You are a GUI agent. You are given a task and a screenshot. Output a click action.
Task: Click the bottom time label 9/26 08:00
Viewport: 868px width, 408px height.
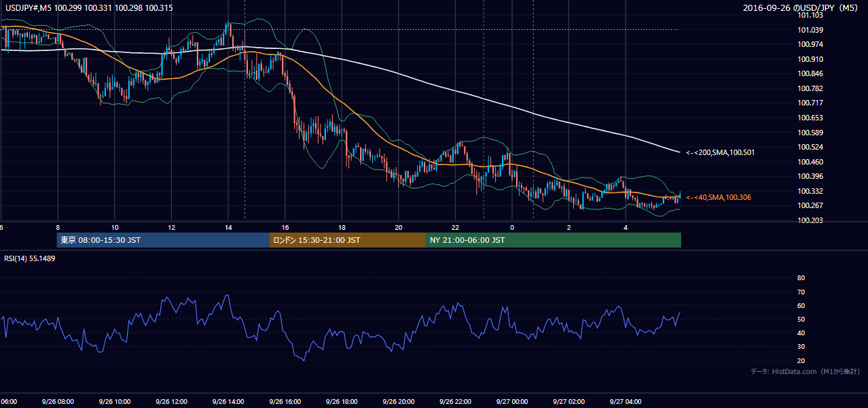(58, 402)
